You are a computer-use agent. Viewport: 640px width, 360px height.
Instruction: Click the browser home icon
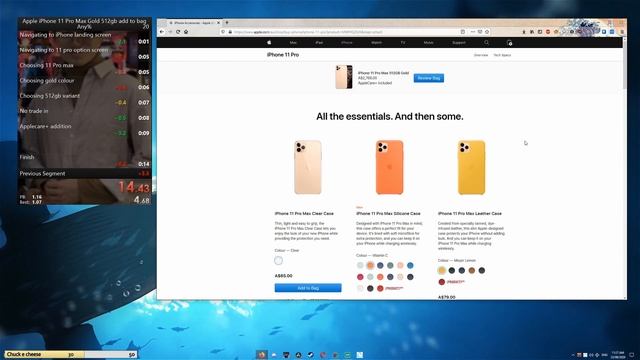tap(186, 32)
